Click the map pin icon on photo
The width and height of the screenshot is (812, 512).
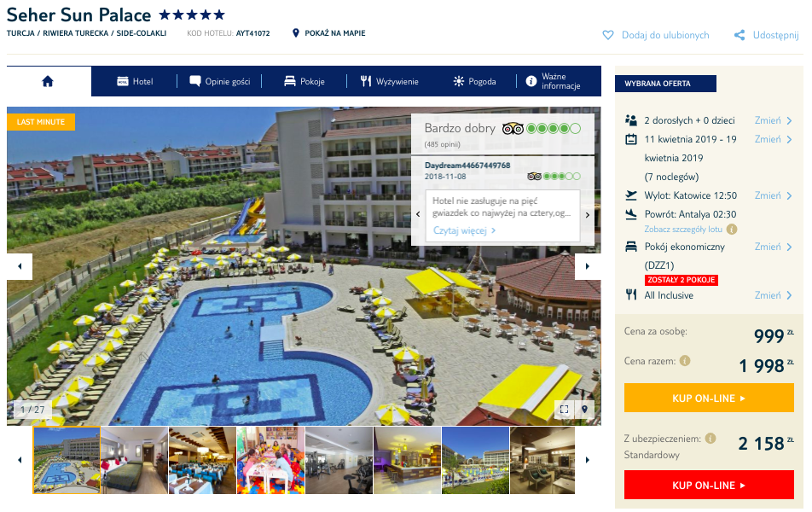point(584,410)
